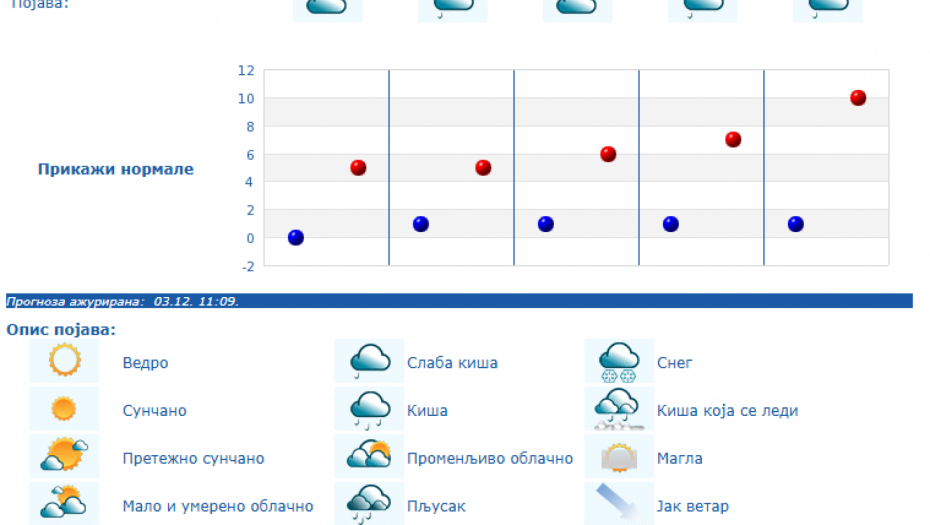The width and height of the screenshot is (930, 525).
Task: Click the Снег snow icon
Action: [x=619, y=361]
